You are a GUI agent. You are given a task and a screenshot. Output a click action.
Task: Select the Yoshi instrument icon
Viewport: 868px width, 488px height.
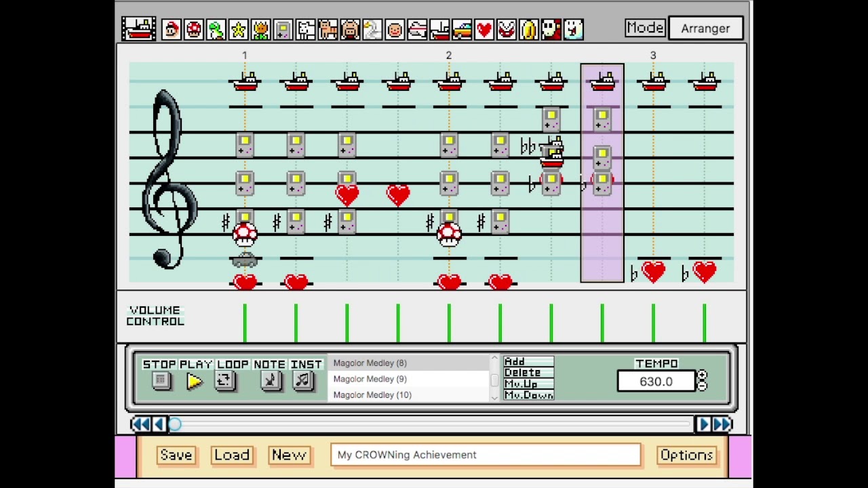(x=216, y=29)
